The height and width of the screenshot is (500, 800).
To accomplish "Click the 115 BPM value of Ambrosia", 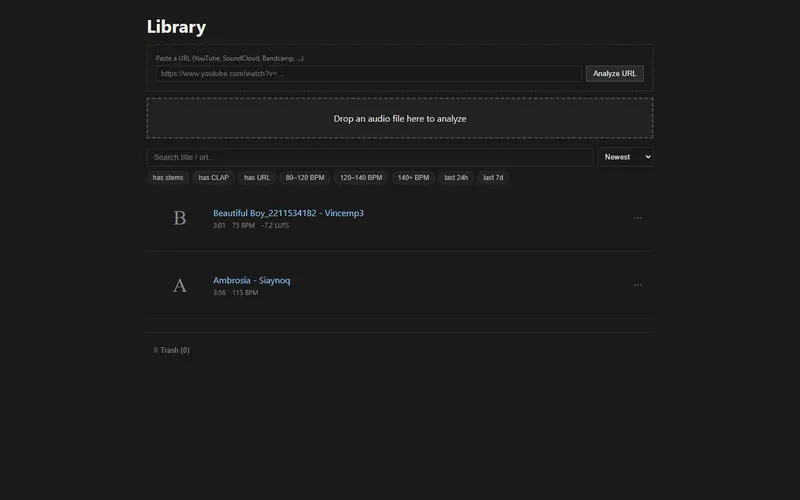I will coord(245,293).
